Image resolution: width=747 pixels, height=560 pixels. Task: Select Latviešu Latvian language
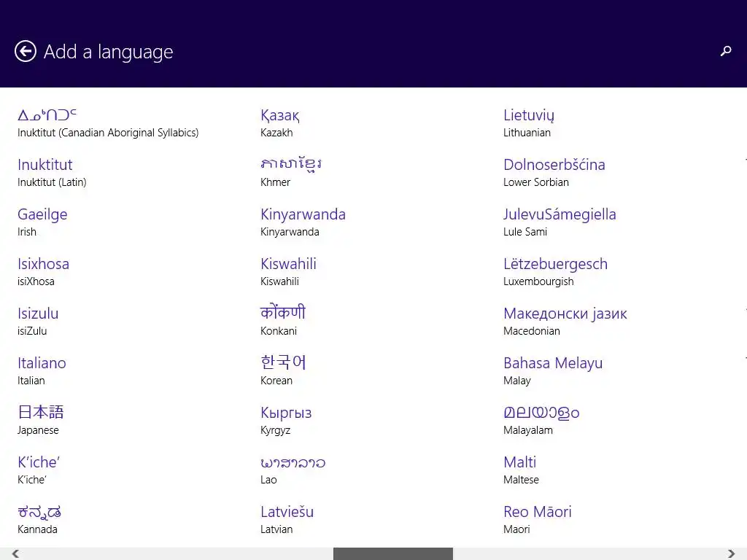[287, 519]
